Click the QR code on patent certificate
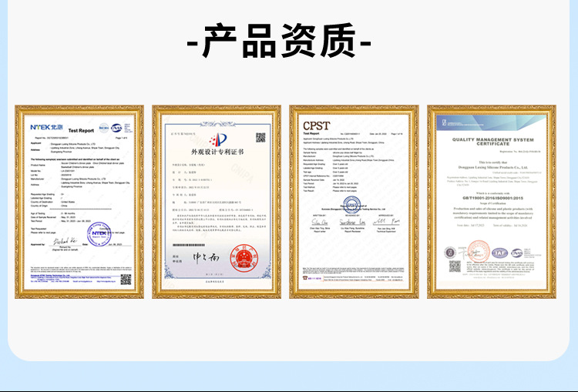Viewport: 578px width, 392px height. pyautogui.click(x=260, y=137)
